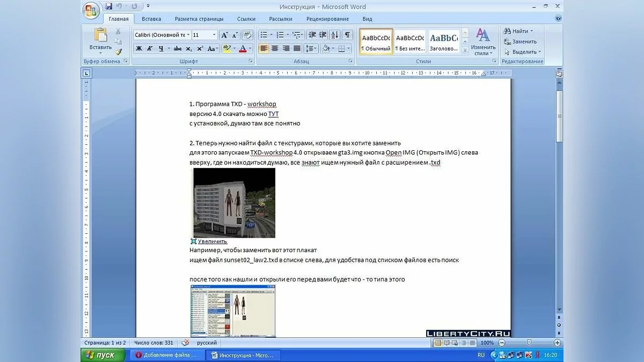Adjust the zoom slider in status bar
The image size is (644, 362).
tap(529, 343)
